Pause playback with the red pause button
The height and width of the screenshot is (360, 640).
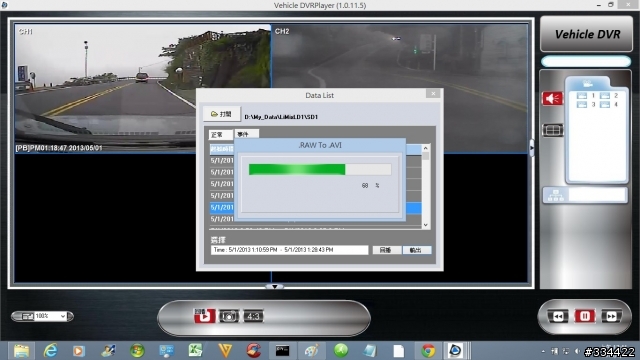click(584, 316)
